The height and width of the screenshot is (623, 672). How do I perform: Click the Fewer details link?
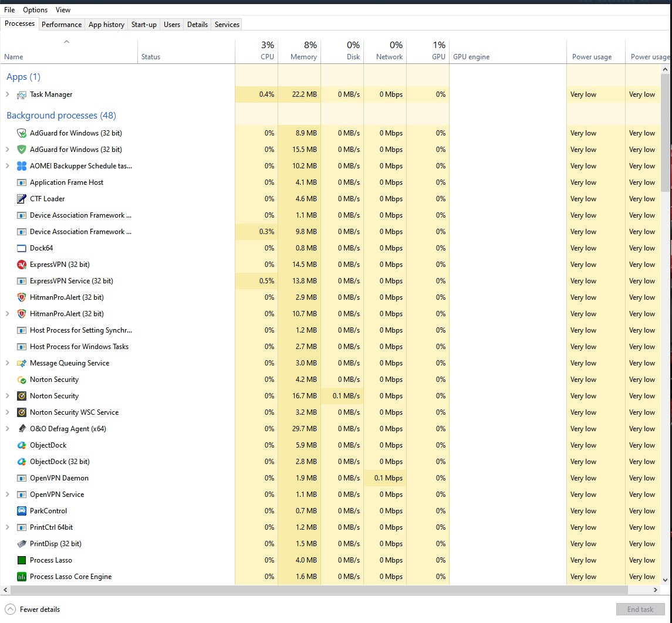pos(40,610)
